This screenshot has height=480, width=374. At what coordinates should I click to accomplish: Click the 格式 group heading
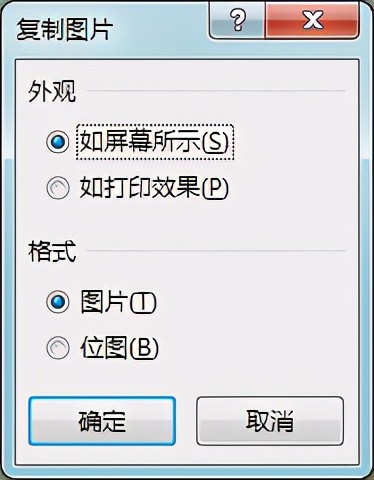52,251
